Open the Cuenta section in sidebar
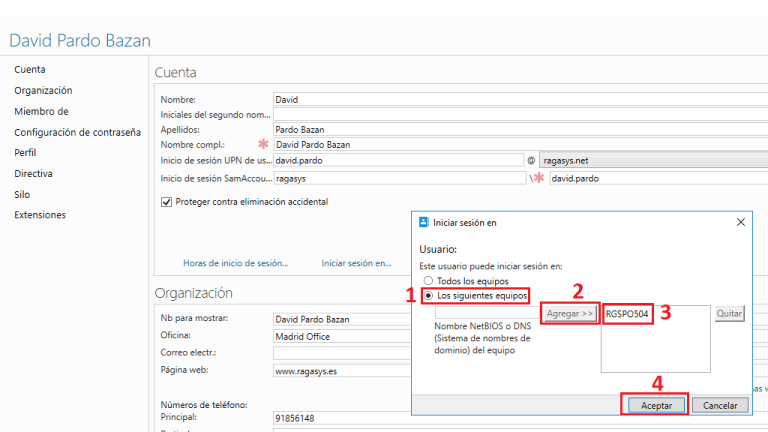The width and height of the screenshot is (768, 432). point(30,69)
